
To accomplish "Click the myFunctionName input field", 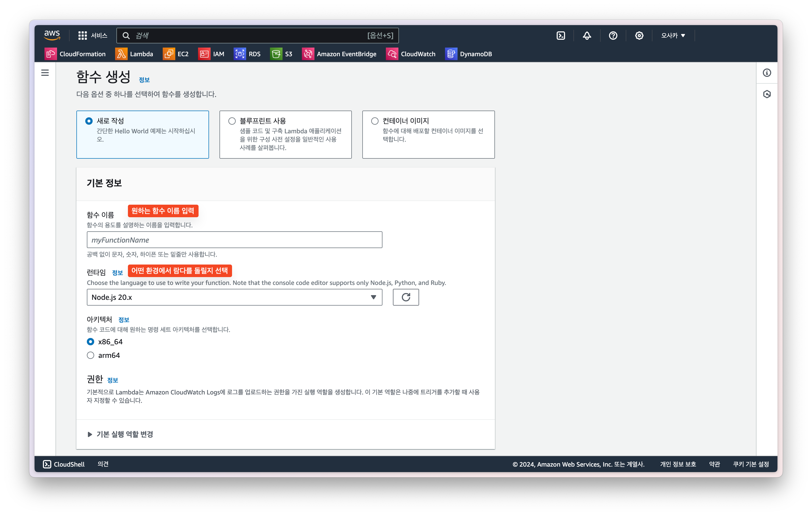I will (234, 240).
